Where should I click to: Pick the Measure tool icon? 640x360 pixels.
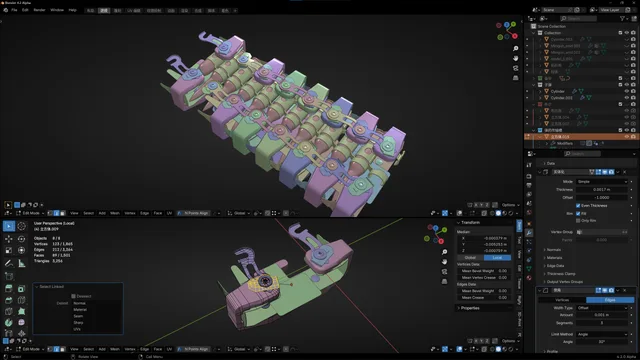pos(22,264)
